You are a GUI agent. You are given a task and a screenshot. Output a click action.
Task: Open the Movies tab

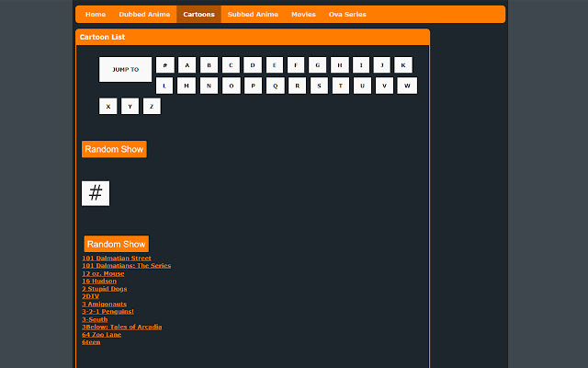pyautogui.click(x=303, y=15)
